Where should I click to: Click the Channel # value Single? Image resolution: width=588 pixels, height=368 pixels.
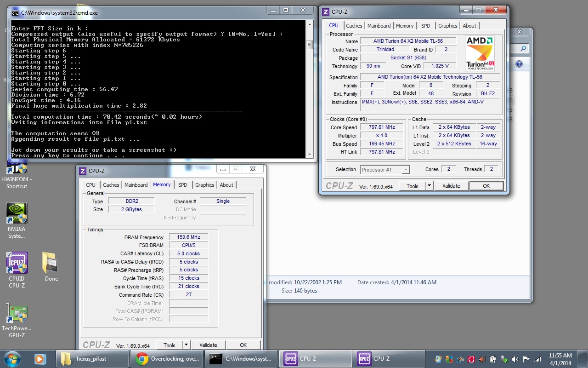point(223,201)
